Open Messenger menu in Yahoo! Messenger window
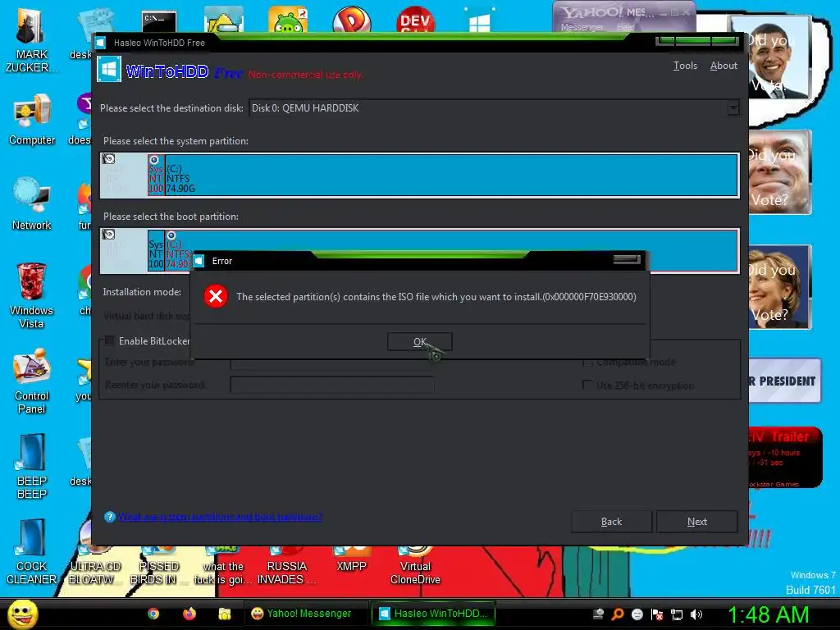This screenshot has width=840, height=630. tap(582, 27)
